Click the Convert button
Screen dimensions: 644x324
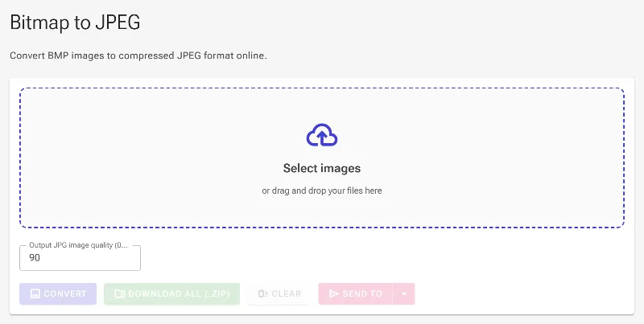coord(58,293)
